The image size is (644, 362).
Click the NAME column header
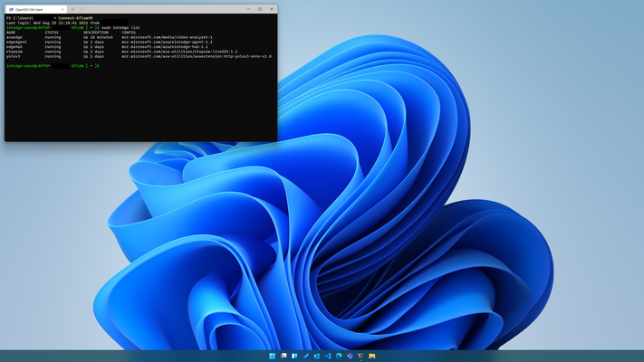(11, 33)
